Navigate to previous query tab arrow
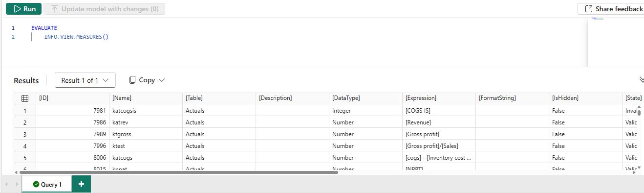 pos(7,184)
